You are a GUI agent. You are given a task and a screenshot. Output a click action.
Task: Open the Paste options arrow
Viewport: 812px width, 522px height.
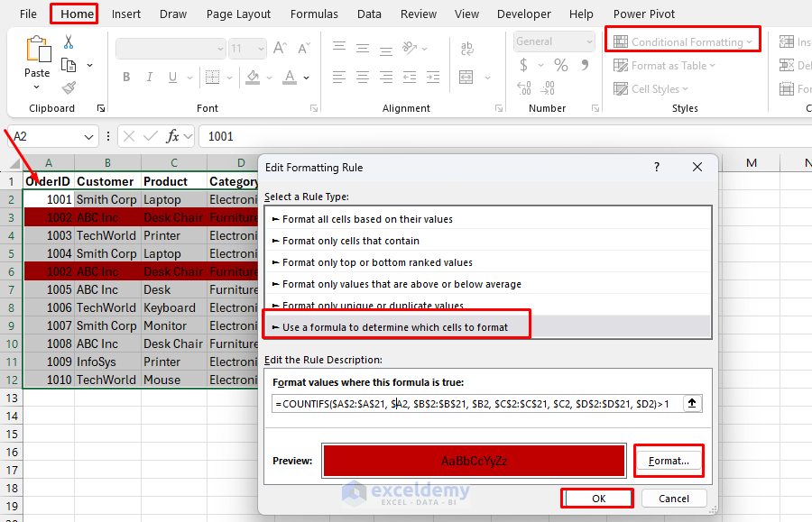37,87
